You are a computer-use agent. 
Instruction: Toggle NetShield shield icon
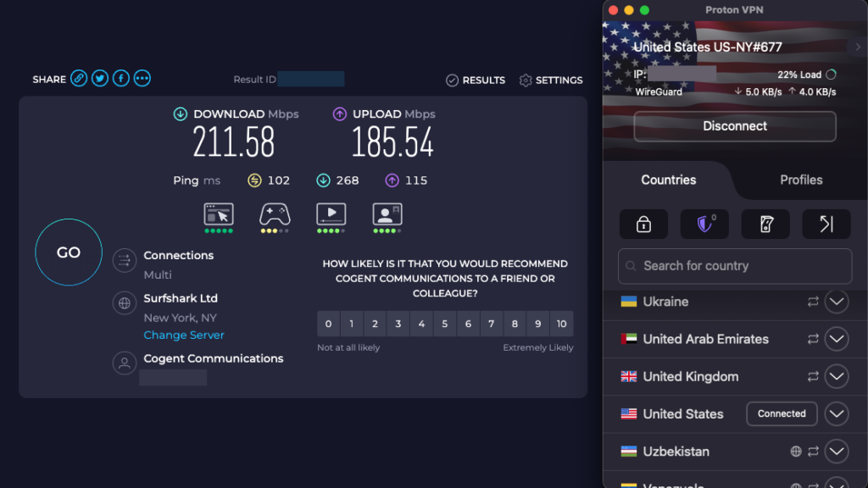704,224
